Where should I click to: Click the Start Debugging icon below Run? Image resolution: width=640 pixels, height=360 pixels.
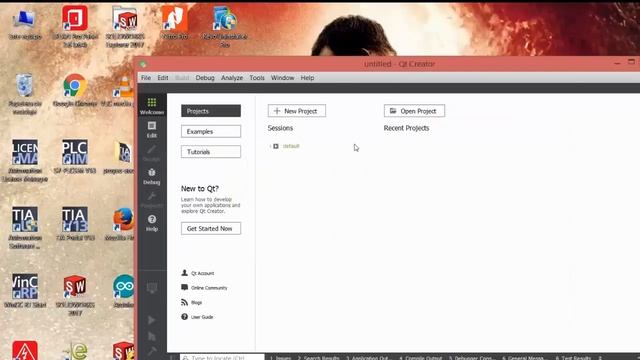[152, 336]
